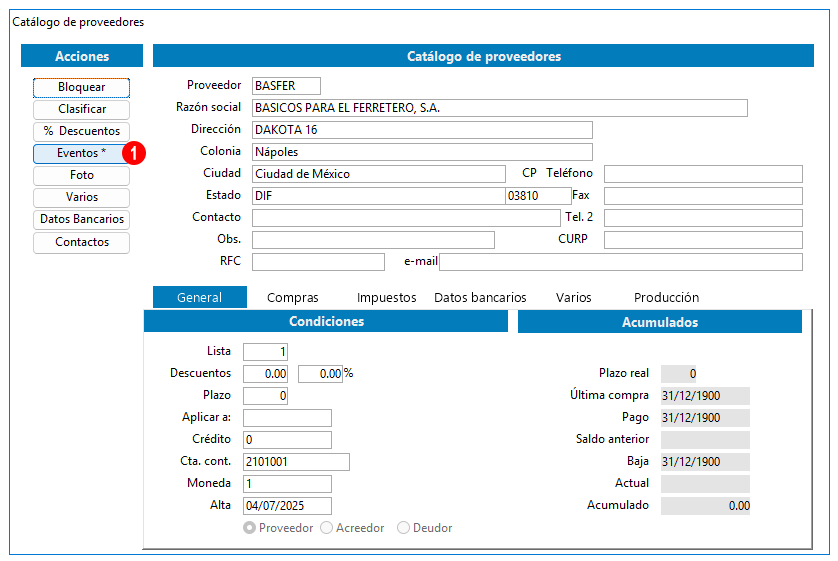838x561 pixels.
Task: Select the Alta date field
Action: coord(287,506)
